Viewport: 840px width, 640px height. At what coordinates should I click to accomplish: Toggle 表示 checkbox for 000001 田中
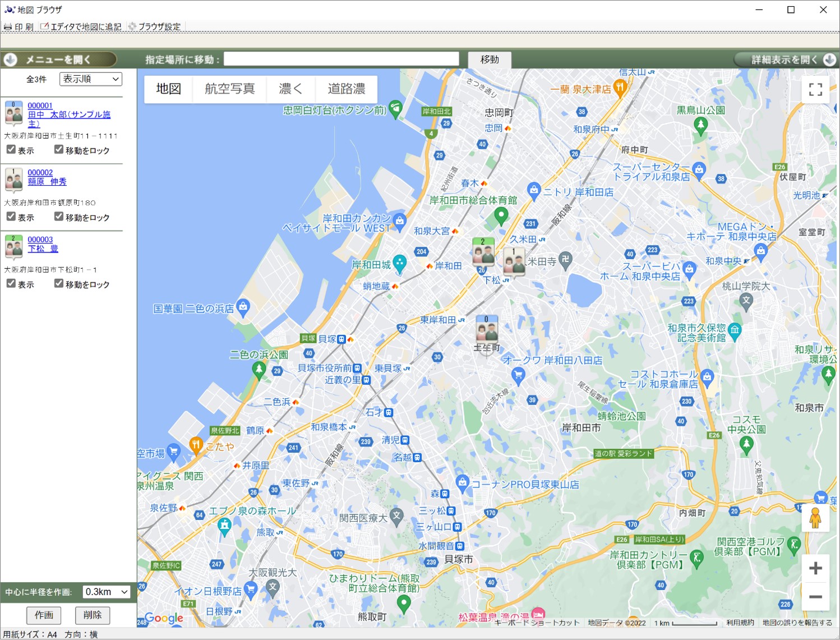click(x=11, y=149)
